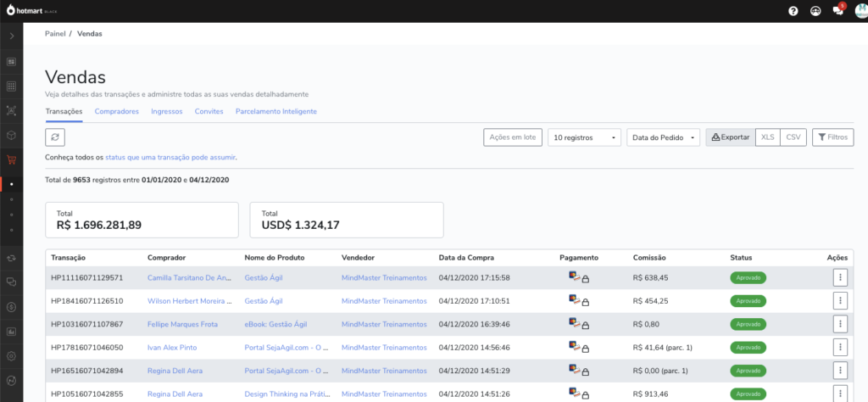Screen dimensions: 868x402
Task: Click the R$ 1.696.281,89 total card
Action: pyautogui.click(x=142, y=220)
